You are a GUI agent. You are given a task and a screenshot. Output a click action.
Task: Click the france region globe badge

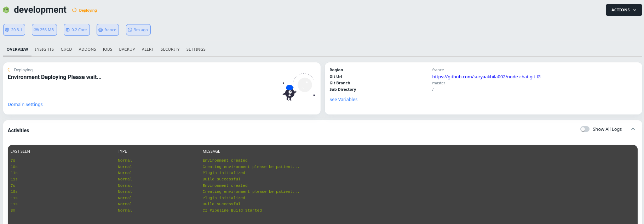[108, 30]
